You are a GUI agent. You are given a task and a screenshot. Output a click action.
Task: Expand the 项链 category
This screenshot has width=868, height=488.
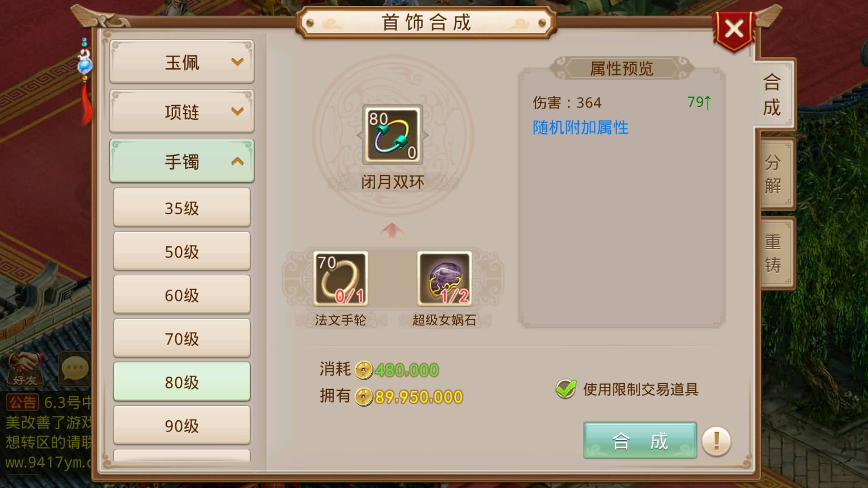pyautogui.click(x=182, y=111)
